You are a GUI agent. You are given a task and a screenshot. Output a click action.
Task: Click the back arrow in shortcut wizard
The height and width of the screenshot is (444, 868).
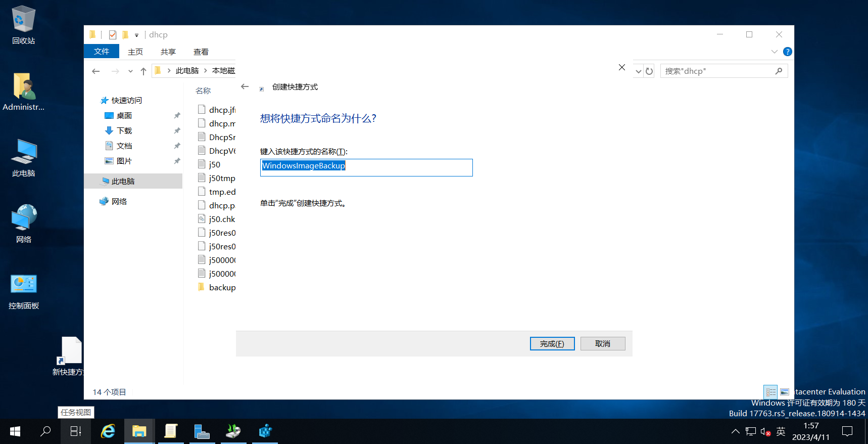pyautogui.click(x=245, y=86)
